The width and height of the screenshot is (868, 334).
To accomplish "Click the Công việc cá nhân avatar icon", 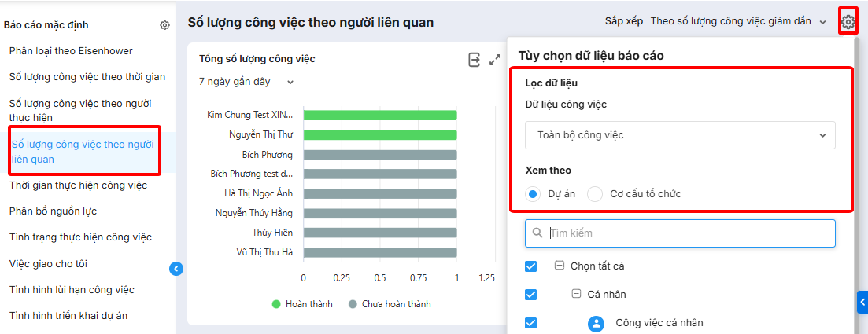I will pos(597,323).
